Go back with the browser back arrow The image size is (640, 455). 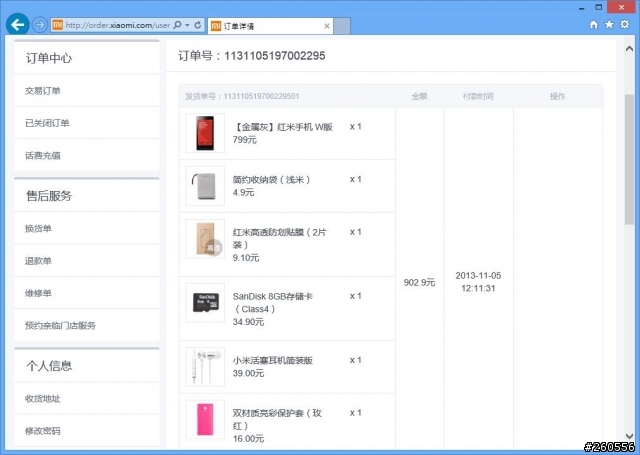[18, 25]
